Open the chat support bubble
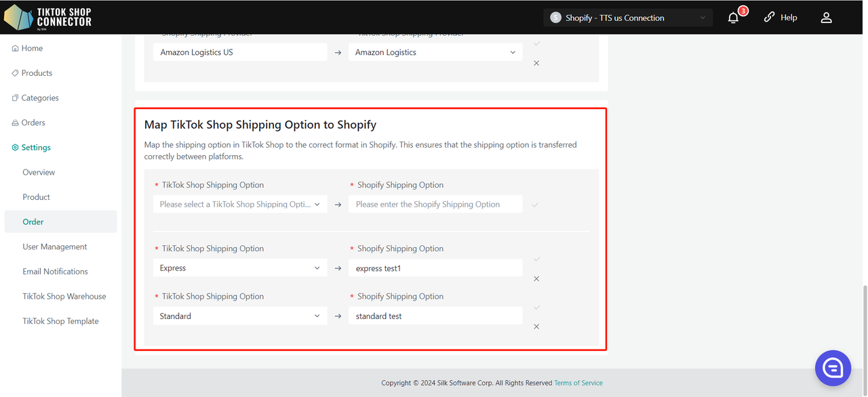This screenshot has width=868, height=397. pos(832,368)
